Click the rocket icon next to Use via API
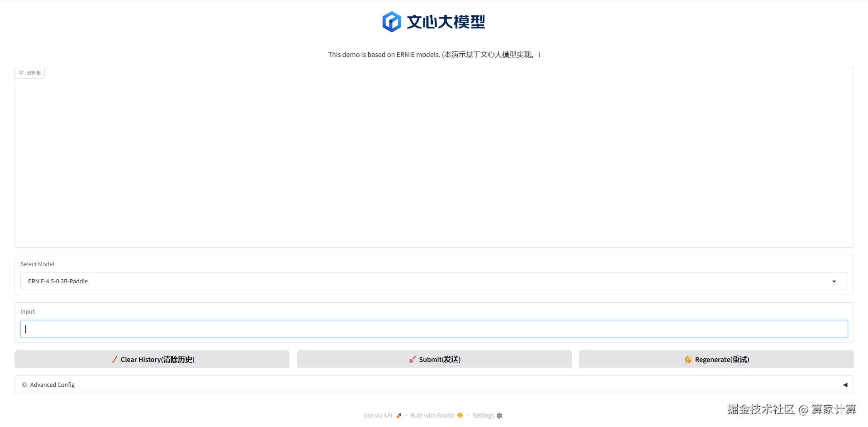Image resolution: width=868 pixels, height=427 pixels. (x=398, y=416)
